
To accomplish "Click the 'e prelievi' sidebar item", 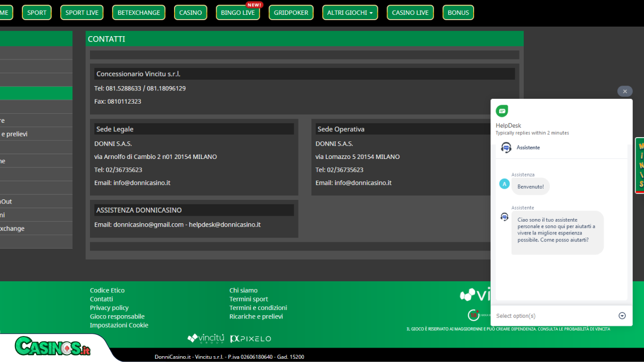I will [x=36, y=134].
